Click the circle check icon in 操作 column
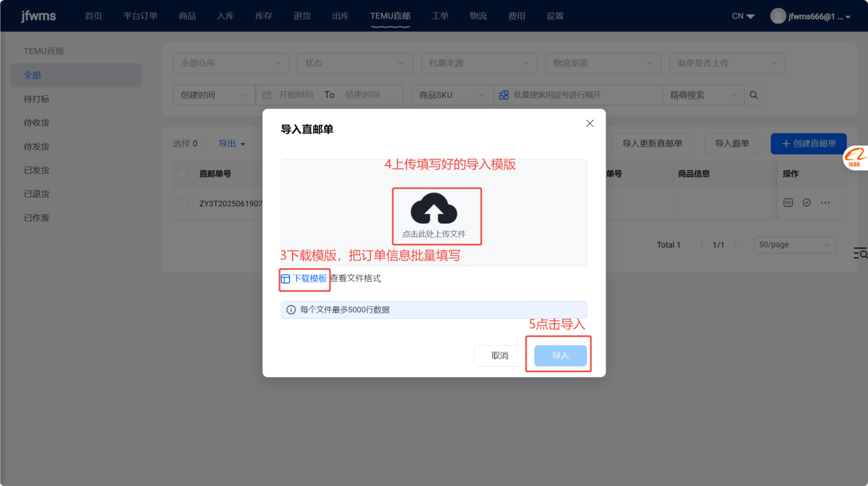Screen dimensions: 868x486 click(x=807, y=203)
